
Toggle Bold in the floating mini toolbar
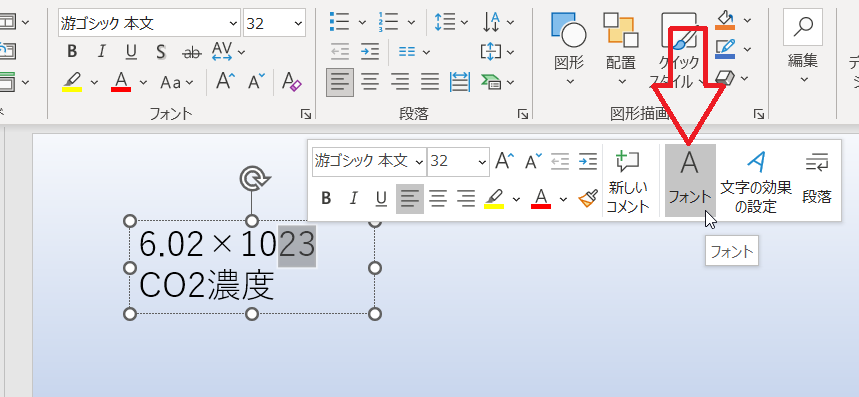click(x=326, y=199)
